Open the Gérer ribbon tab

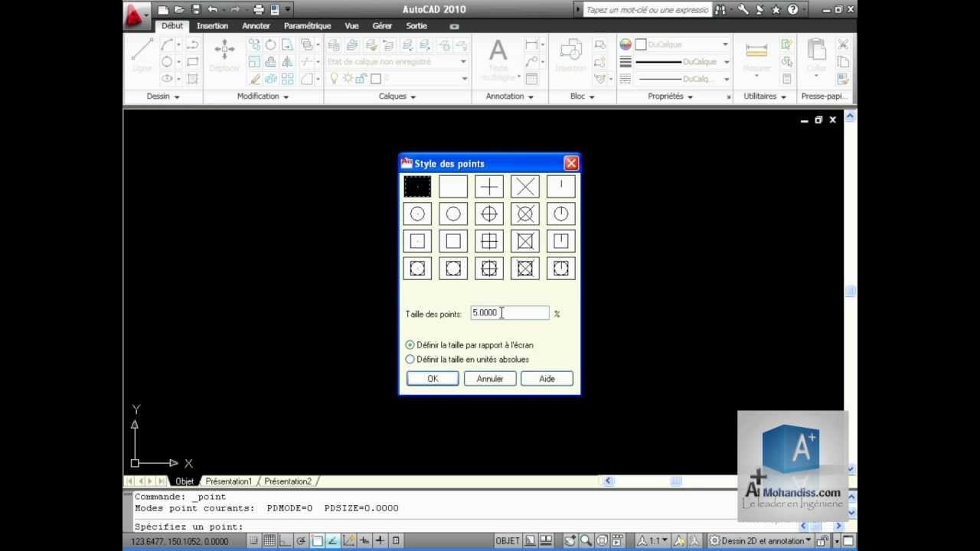[x=382, y=26]
